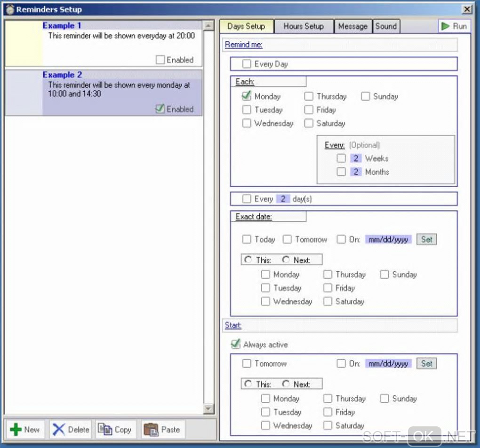Uncheck the Always active checkbox
The image size is (480, 448).
[x=235, y=344]
